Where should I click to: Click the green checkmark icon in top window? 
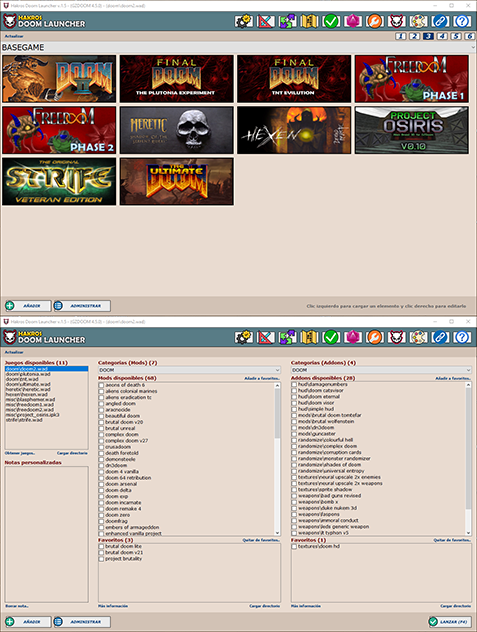tap(331, 21)
